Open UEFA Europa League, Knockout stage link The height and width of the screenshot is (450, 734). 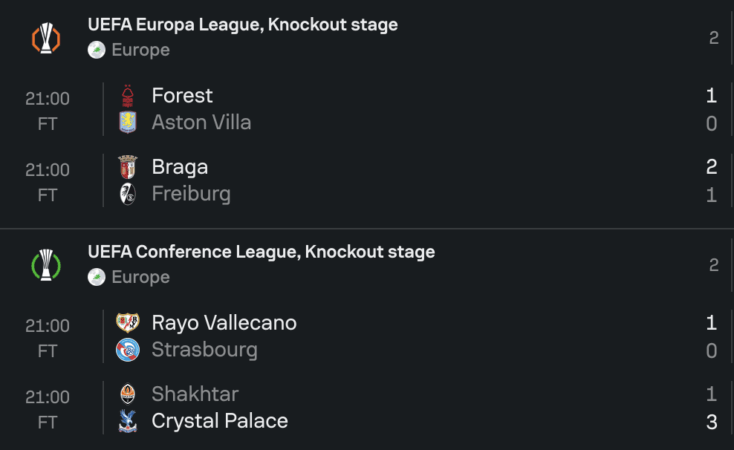coord(242,25)
